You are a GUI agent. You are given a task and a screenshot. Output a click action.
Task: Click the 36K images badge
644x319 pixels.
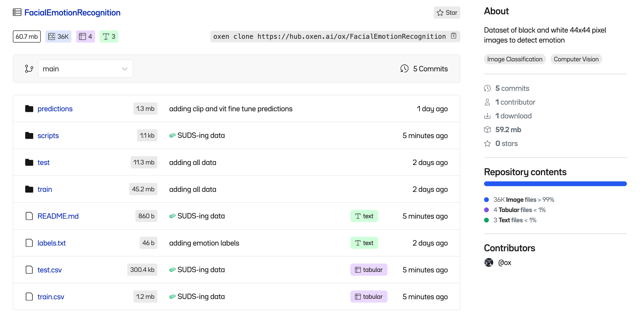pyautogui.click(x=58, y=37)
